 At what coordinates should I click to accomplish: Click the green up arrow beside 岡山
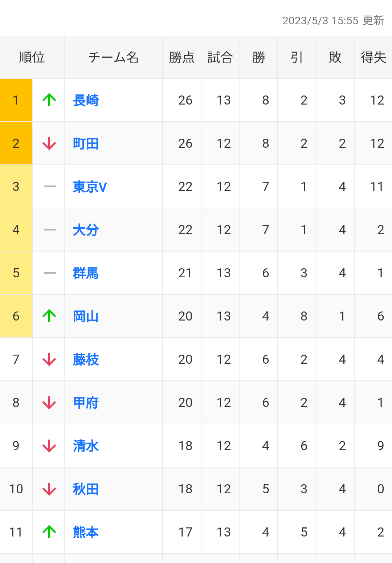(49, 316)
